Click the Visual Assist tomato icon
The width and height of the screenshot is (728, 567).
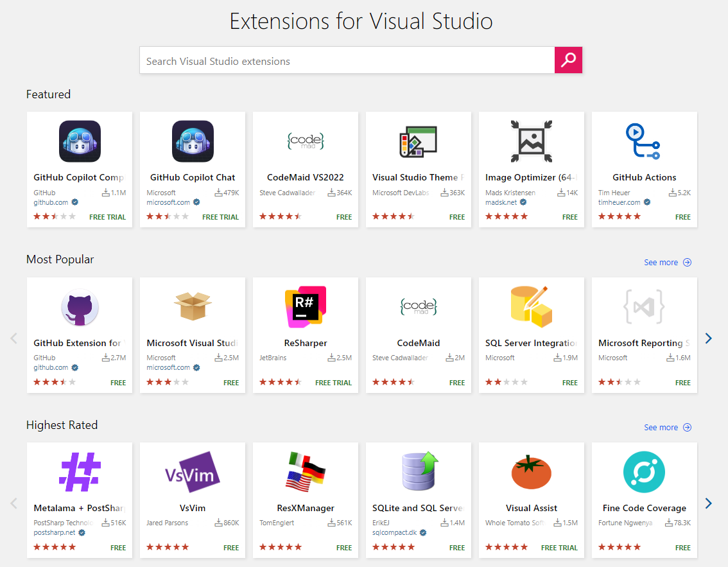pyautogui.click(x=531, y=471)
